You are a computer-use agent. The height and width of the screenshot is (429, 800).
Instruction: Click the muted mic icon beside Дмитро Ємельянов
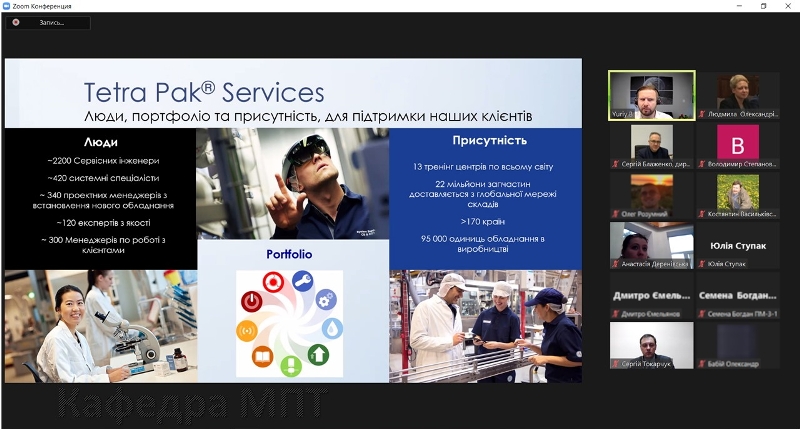pos(616,314)
